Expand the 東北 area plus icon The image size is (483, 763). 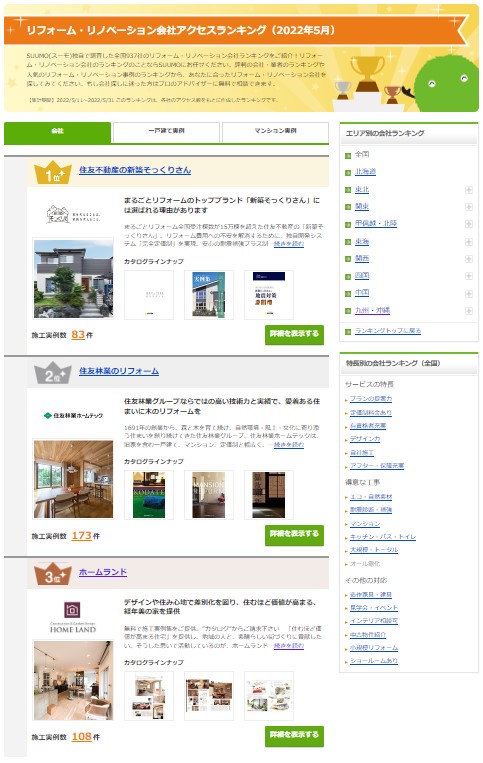point(469,190)
